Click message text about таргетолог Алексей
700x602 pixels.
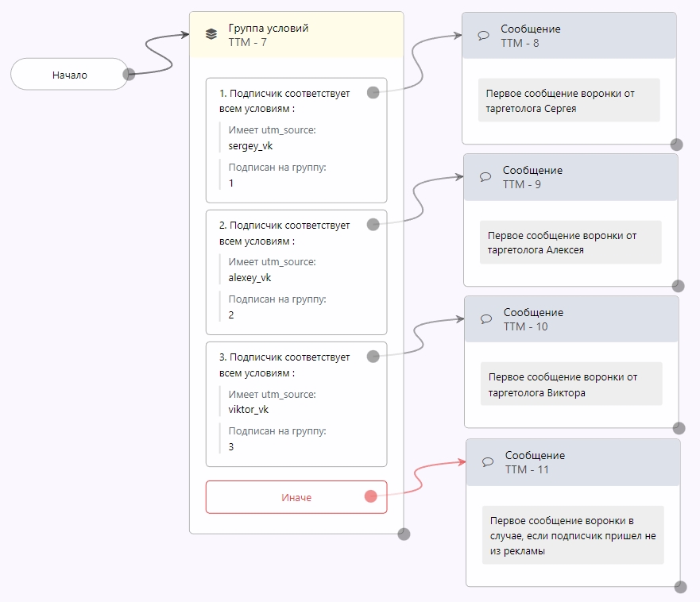(x=570, y=242)
